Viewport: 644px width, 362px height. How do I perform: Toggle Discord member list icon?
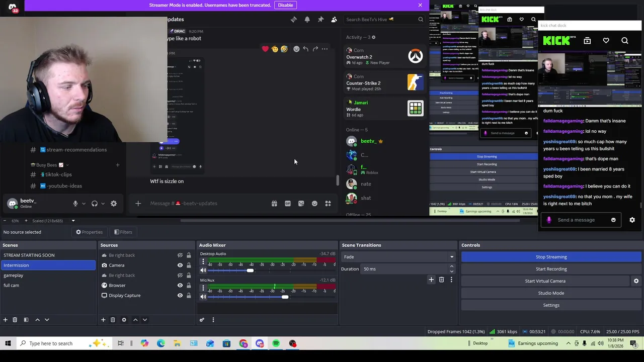coord(334,19)
